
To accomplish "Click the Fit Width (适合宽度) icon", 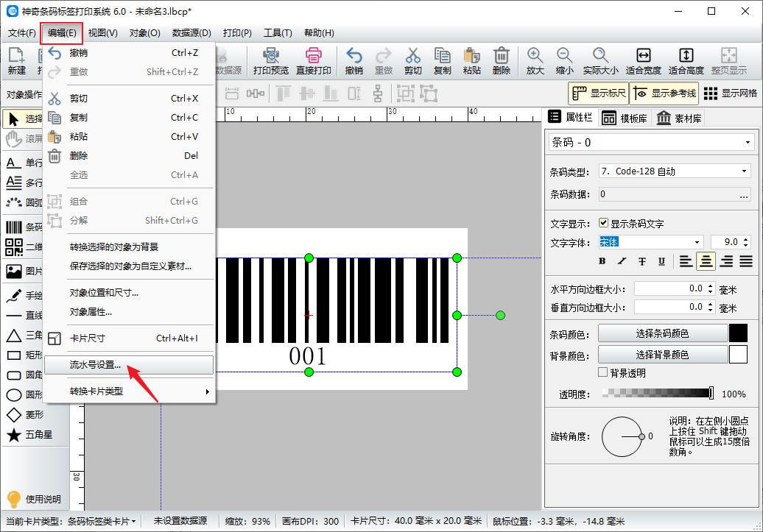I will (x=643, y=61).
